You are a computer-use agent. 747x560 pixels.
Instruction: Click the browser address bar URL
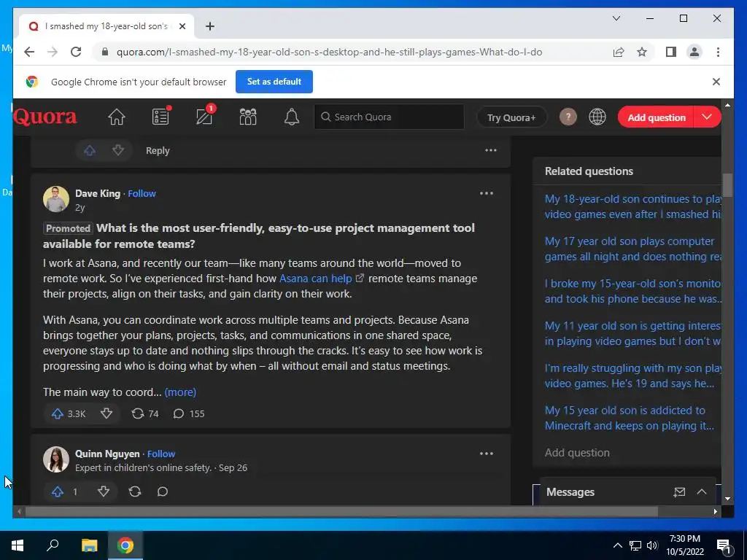pos(329,52)
